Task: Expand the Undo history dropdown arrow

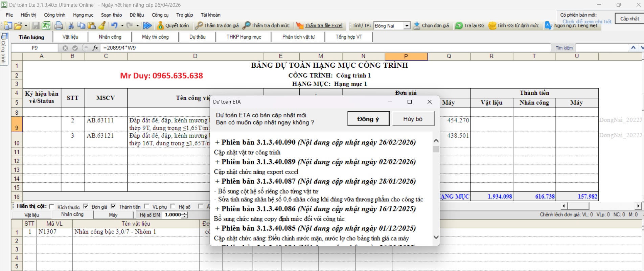Action: (122, 26)
